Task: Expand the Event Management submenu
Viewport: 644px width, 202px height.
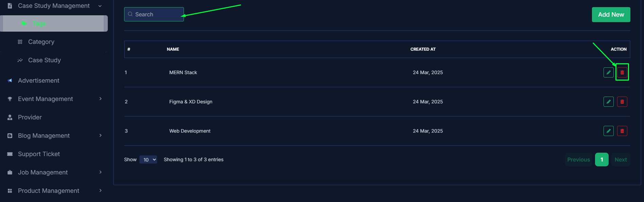Action: [x=100, y=99]
